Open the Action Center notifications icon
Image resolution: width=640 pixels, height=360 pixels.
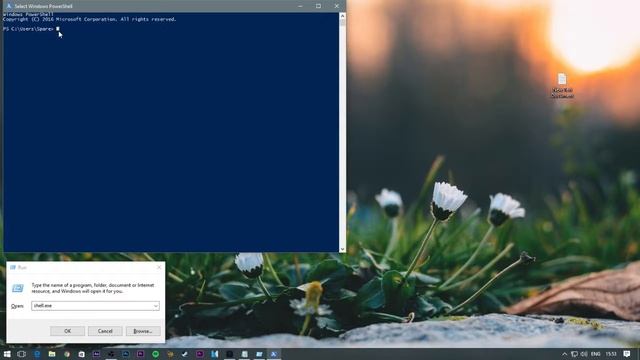(x=627, y=354)
